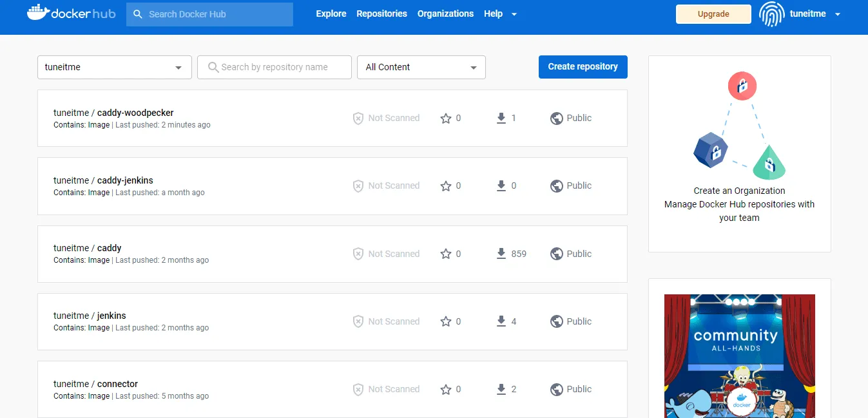Click the Public globe icon for connector
868x418 pixels.
[557, 389]
